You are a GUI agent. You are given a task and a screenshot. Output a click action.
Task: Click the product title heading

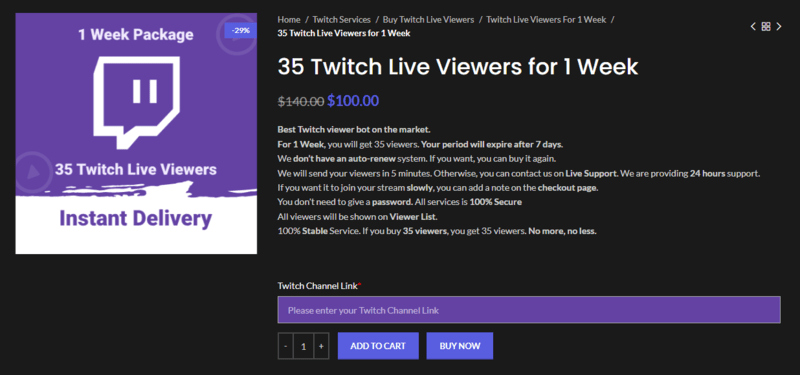(x=458, y=67)
